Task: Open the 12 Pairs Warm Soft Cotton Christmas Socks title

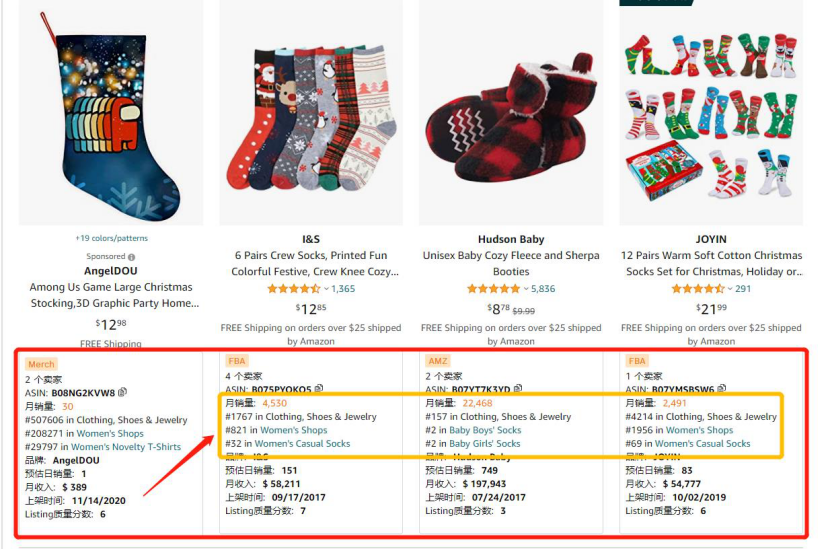Action: coord(711,263)
